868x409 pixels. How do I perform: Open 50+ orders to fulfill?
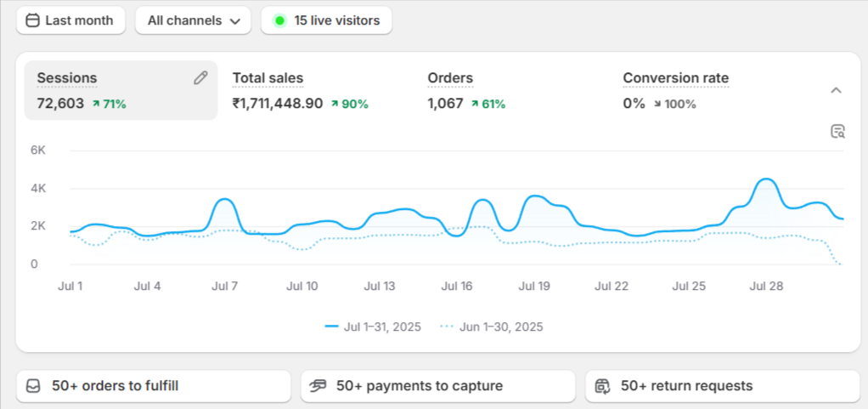[153, 386]
